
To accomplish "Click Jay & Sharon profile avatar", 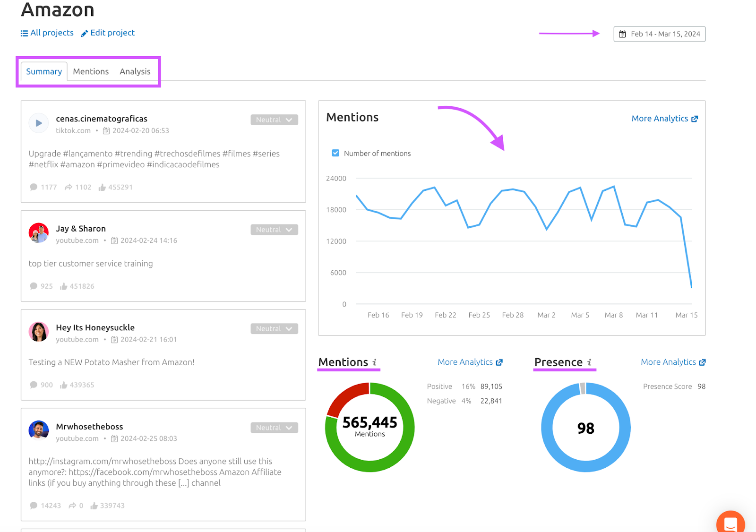I will [39, 233].
